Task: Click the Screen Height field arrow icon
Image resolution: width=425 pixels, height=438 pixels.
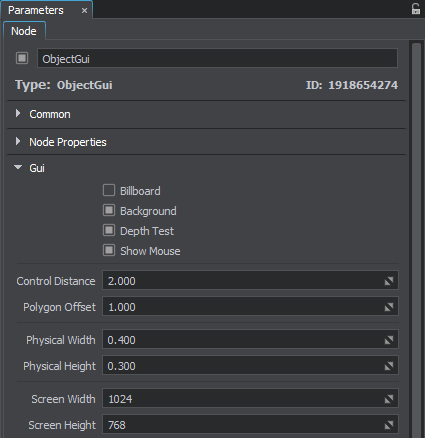Action: [x=389, y=425]
